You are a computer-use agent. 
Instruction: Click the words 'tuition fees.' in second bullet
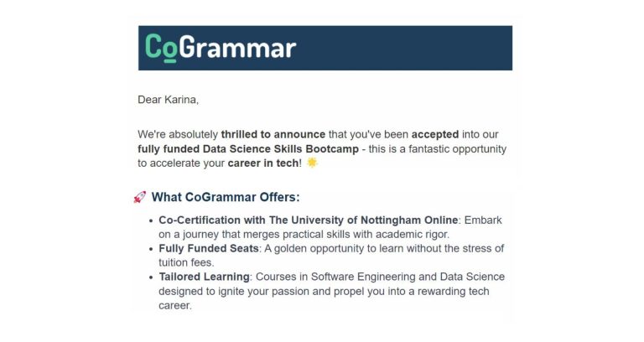[186, 262]
